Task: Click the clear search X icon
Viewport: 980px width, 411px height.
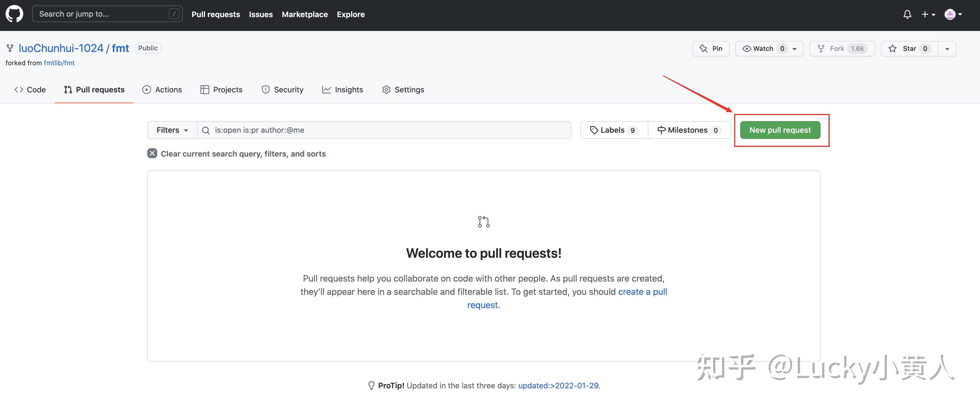Action: (152, 154)
